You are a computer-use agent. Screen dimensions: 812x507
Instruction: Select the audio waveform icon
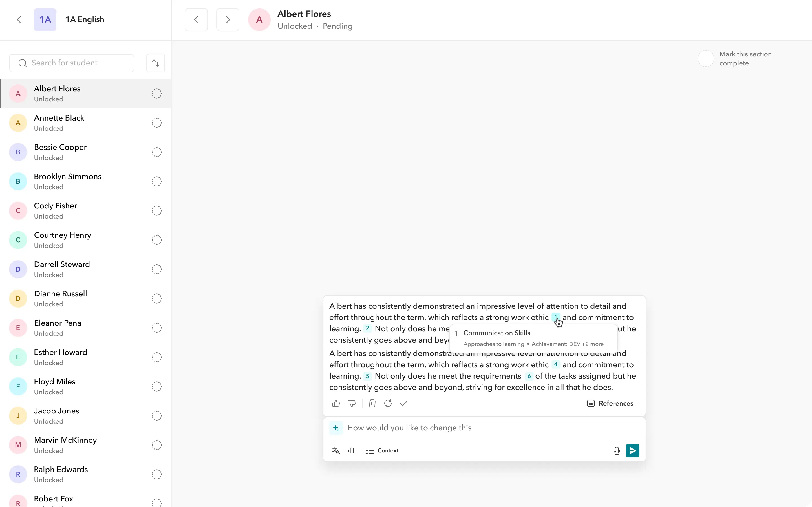[x=351, y=450]
